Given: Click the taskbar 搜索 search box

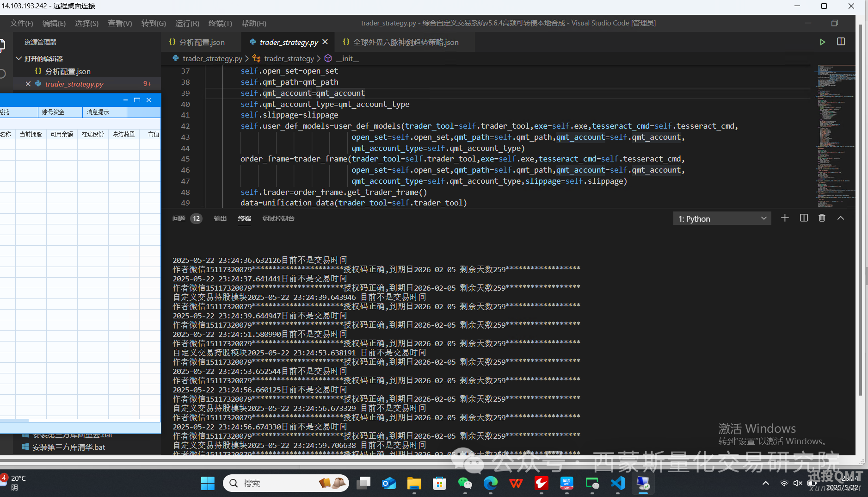Looking at the screenshot, I should (286, 483).
